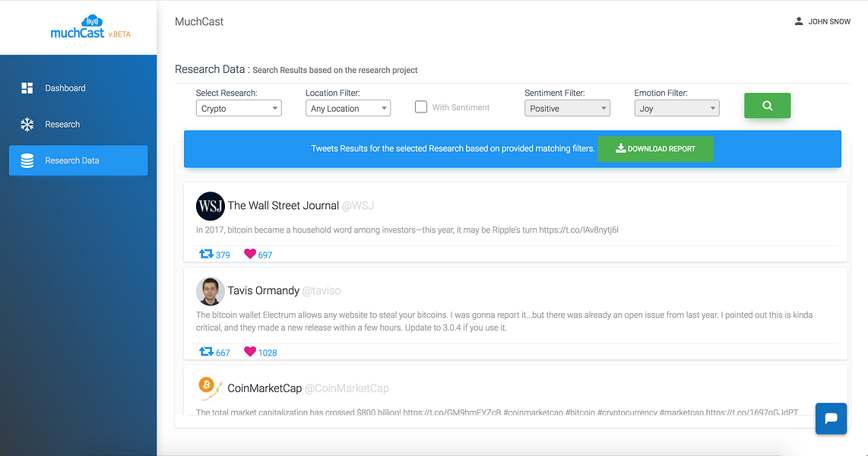Click the heart icon on WSJ tweet

coord(249,254)
